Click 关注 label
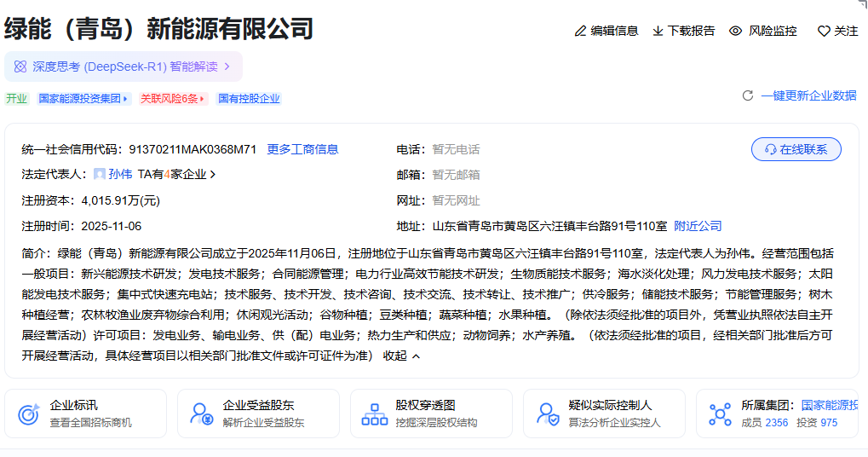Viewport: 868px width, 457px height. (x=846, y=31)
